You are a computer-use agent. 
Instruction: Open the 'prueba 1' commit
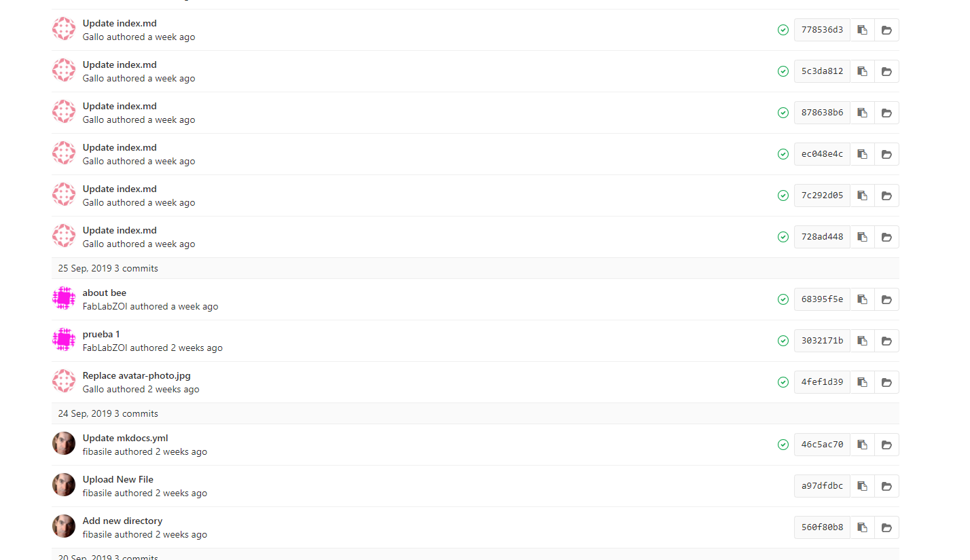101,334
